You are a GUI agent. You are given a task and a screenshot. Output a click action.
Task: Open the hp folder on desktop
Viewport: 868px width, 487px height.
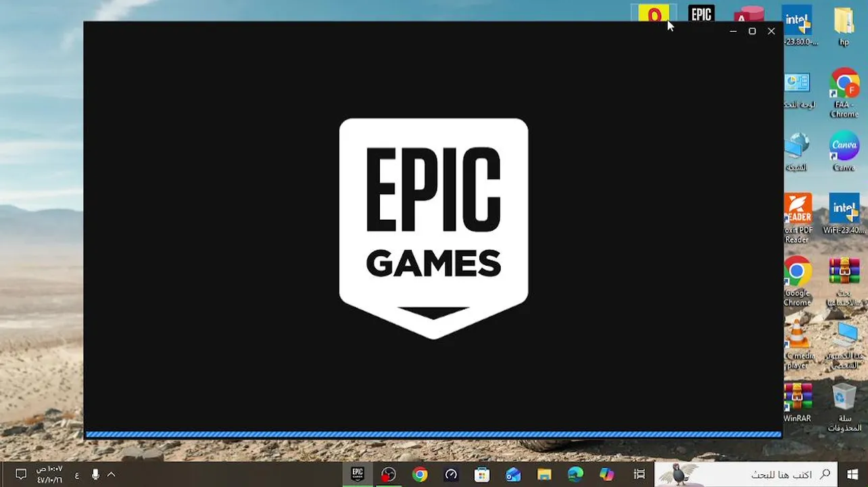coord(844,26)
